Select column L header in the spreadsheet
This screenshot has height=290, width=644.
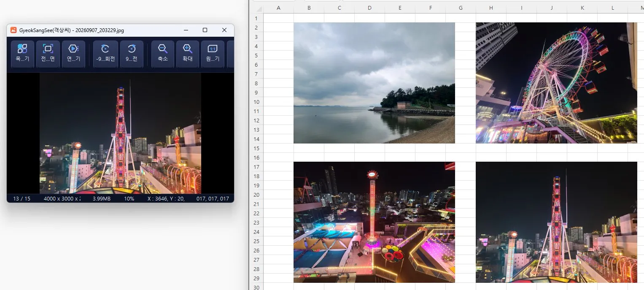(612, 8)
